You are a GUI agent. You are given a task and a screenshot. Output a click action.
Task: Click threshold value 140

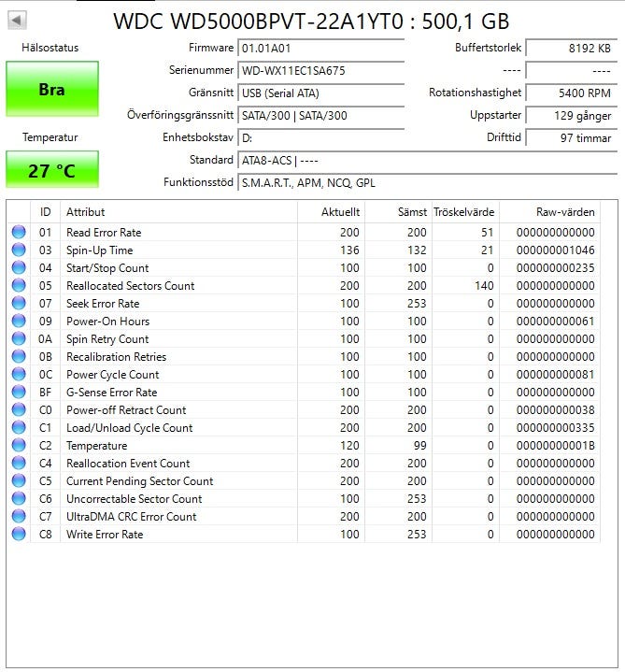click(484, 285)
